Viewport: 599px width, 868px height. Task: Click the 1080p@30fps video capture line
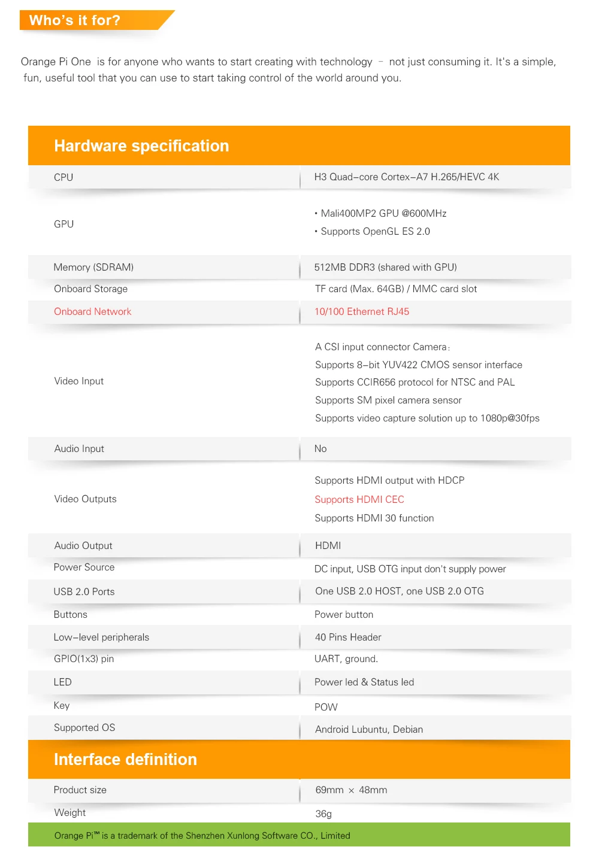click(427, 418)
